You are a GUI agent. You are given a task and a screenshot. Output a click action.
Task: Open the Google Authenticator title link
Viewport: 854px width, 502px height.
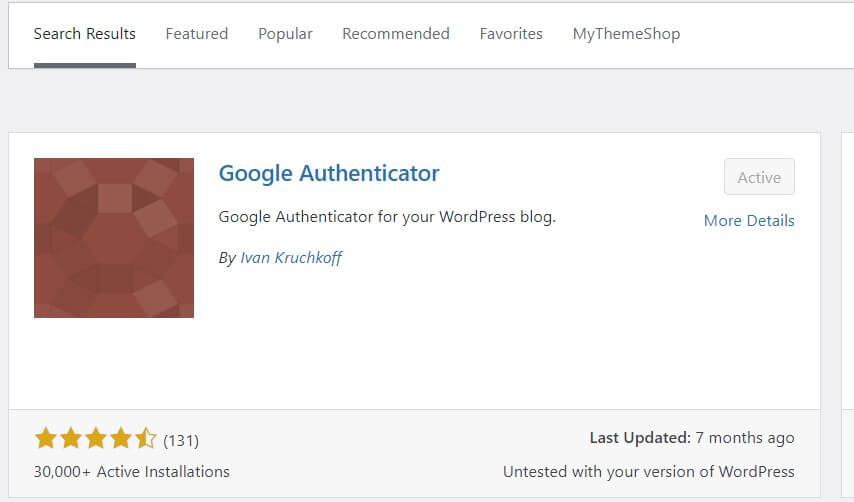[329, 174]
